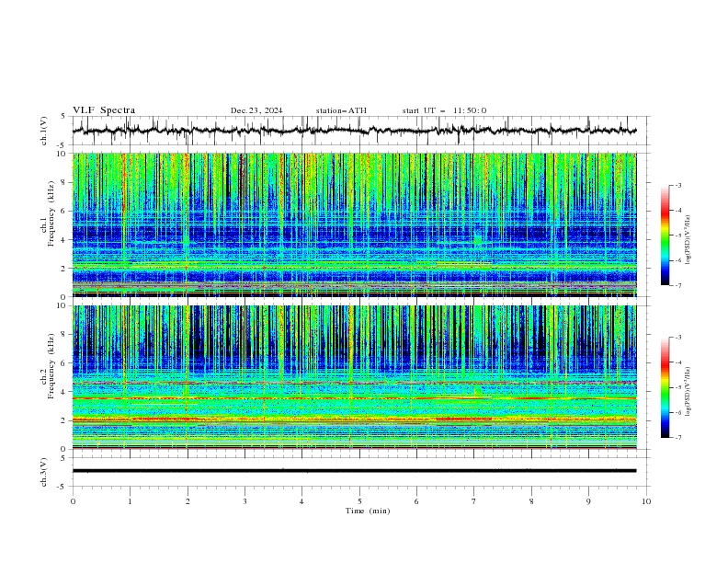Screen dimensions: 728x563
Task: Click the ch.1 spectrogram panel
Action: tap(354, 224)
